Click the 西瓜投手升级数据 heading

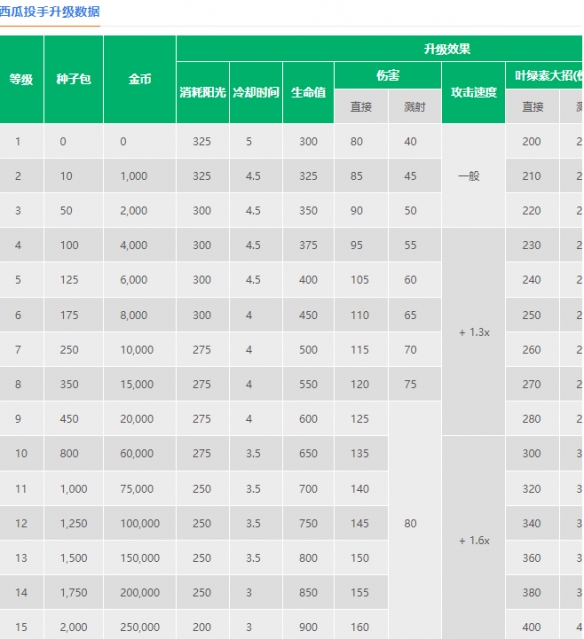click(49, 11)
